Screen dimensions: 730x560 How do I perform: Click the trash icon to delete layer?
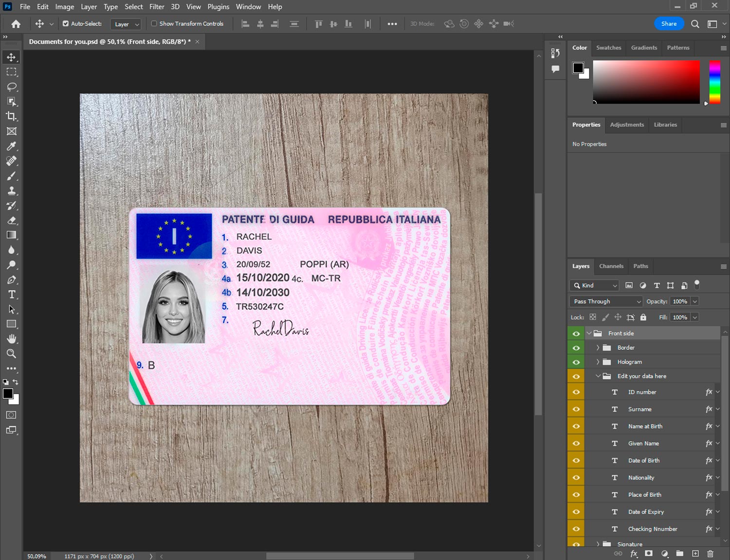(x=710, y=554)
